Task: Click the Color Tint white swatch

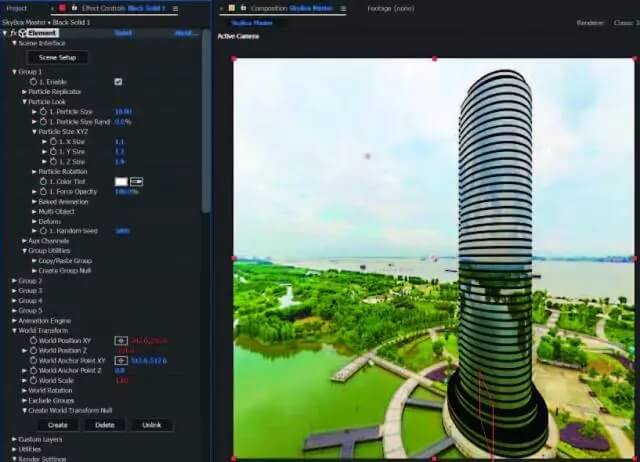Action: 121,181
